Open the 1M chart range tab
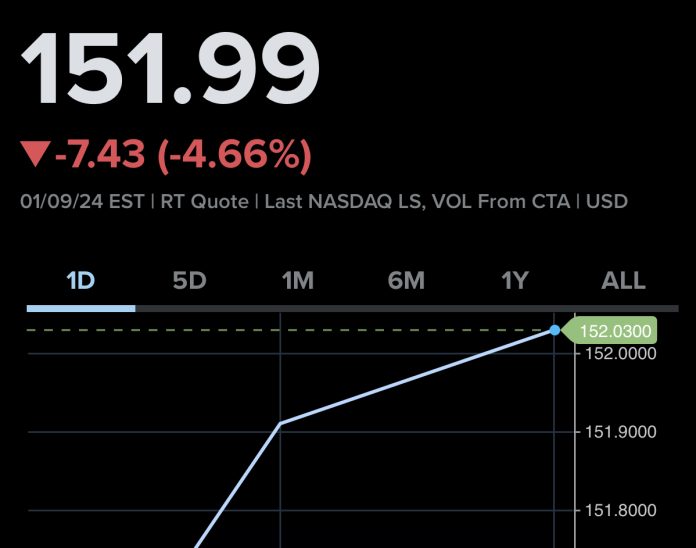696x548 pixels. point(297,281)
